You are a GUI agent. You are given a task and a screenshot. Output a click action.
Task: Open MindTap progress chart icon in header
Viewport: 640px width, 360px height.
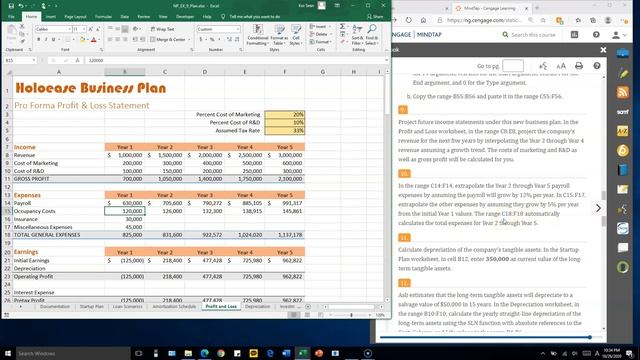tap(574, 35)
